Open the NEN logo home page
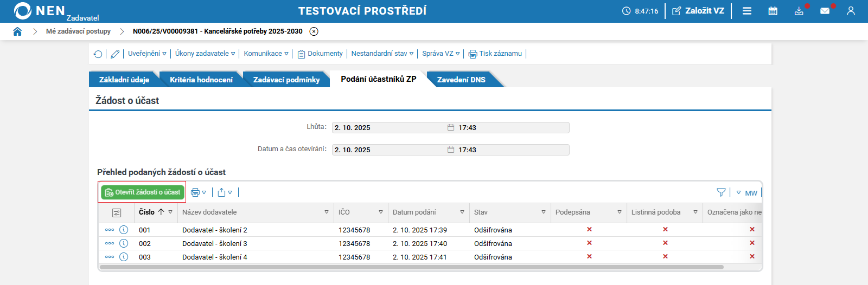This screenshot has width=868, height=285. [39, 11]
